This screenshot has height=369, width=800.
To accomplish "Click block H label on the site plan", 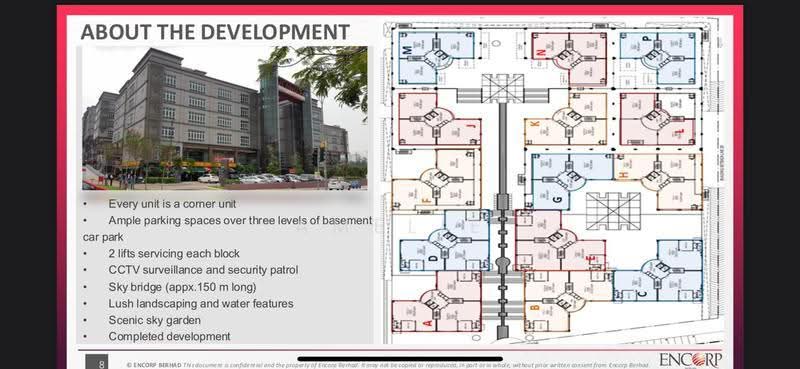I will (623, 175).
